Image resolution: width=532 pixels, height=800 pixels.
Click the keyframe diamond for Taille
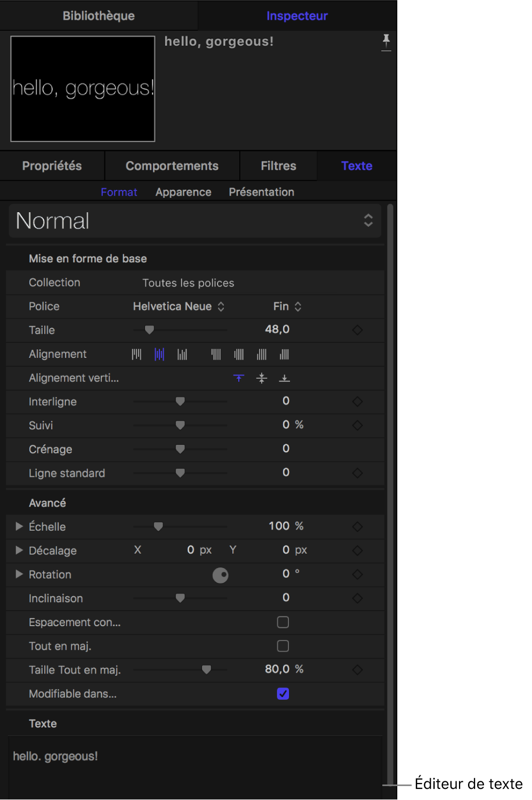point(357,330)
